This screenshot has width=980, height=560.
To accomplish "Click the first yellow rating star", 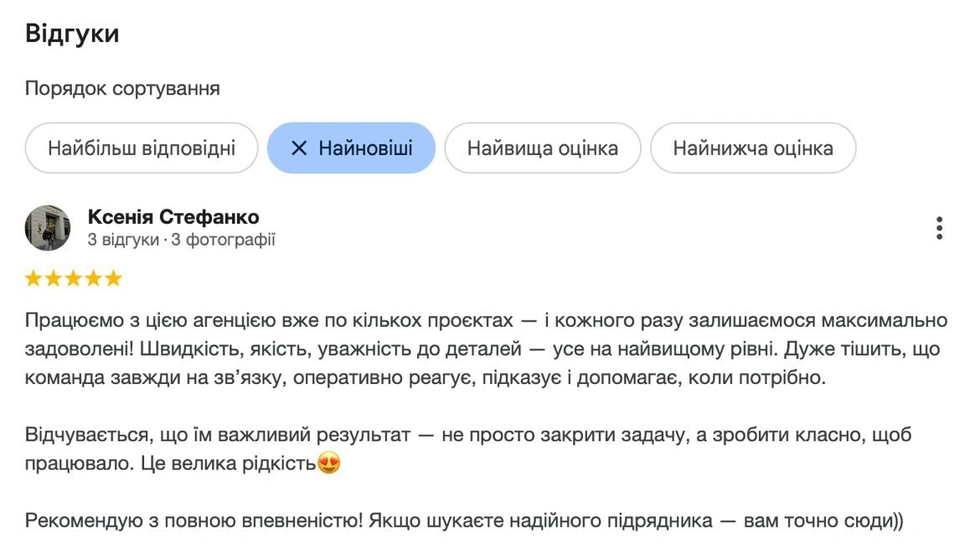I will (34, 278).
